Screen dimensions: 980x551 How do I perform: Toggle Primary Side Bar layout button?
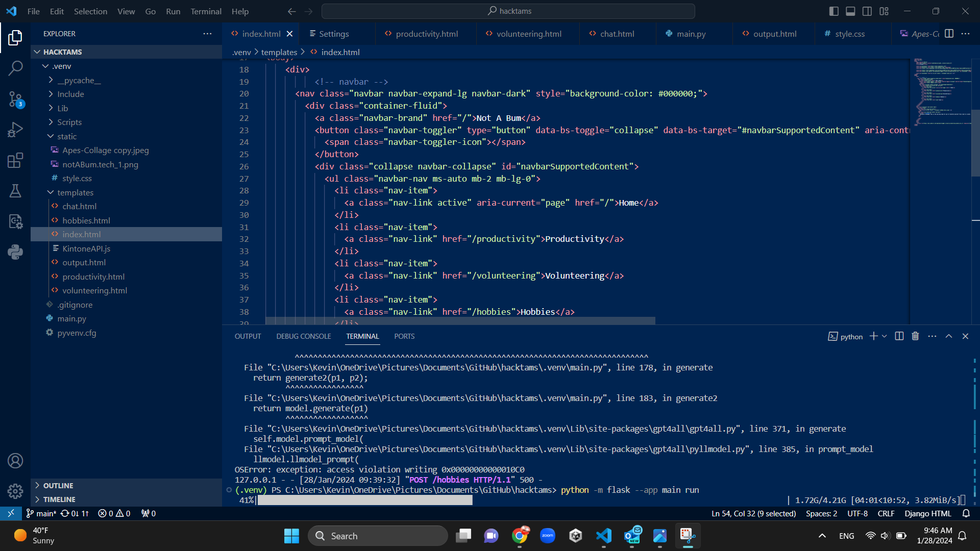click(834, 11)
